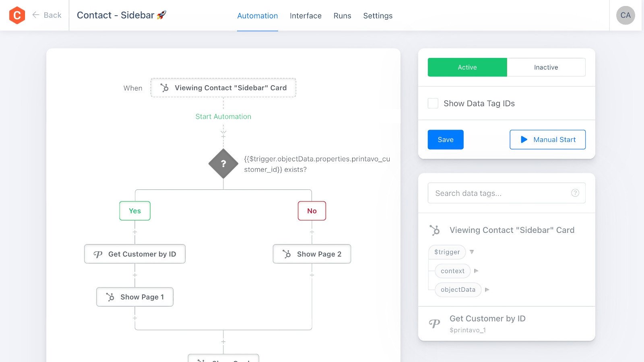Expand the context data tag arrow
Screen dimensions: 644x362
point(476,271)
